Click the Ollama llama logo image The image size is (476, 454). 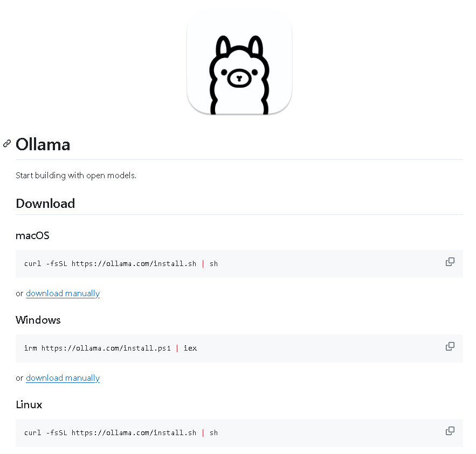click(x=239, y=62)
